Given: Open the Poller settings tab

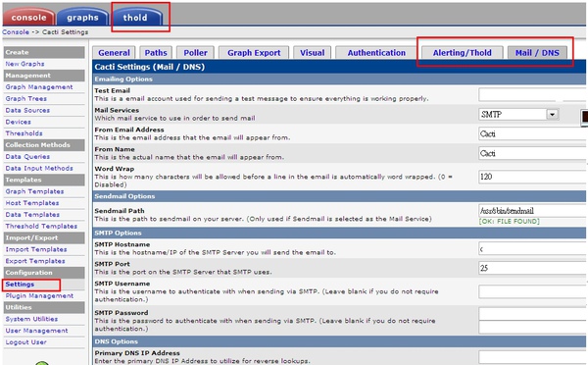Looking at the screenshot, I should [x=195, y=53].
